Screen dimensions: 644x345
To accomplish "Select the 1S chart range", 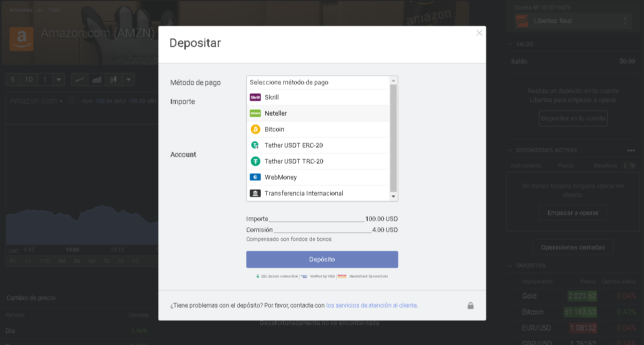I will [x=135, y=261].
